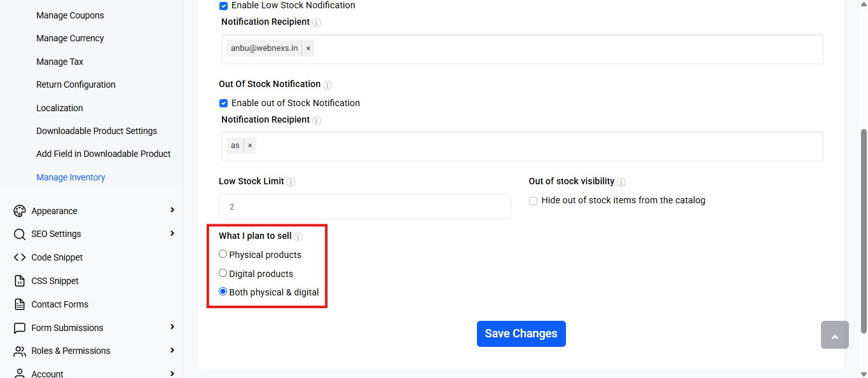This screenshot has width=868, height=378.
Task: Remove anbu@webnexs.in recipient tag
Action: point(308,48)
